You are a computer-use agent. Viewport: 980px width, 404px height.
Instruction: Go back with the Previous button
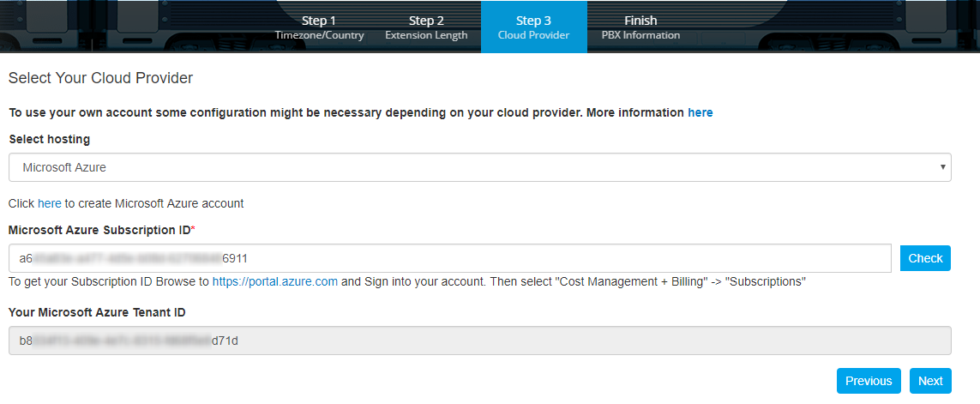[869, 381]
